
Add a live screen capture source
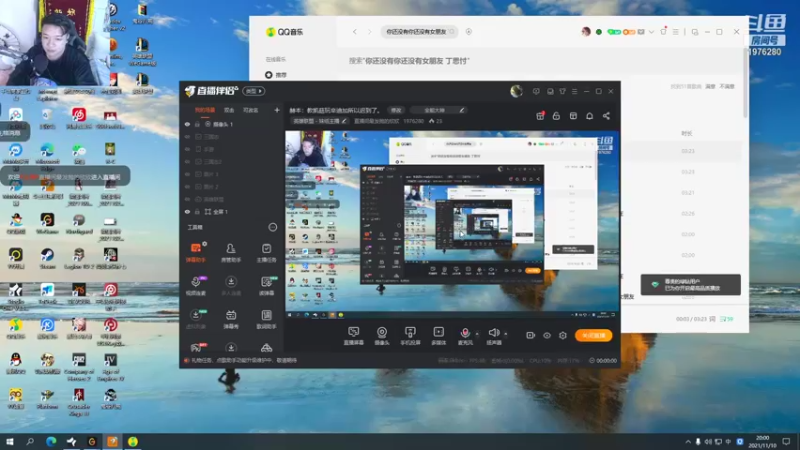[x=354, y=336]
